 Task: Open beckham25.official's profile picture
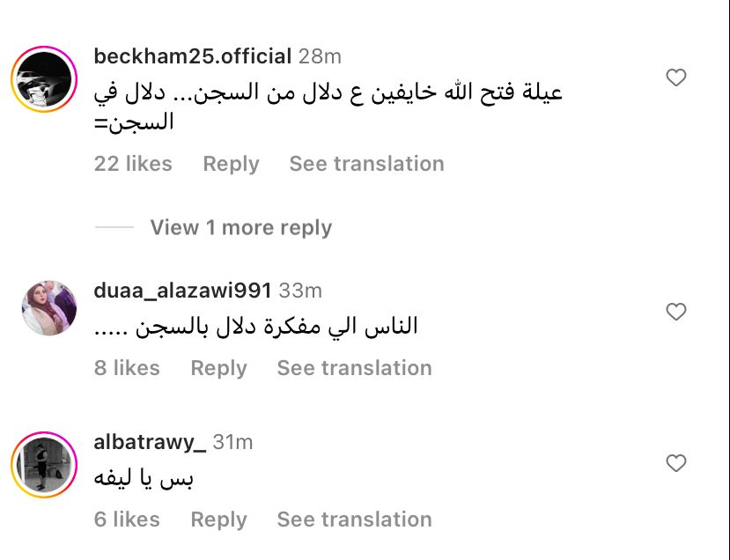[44, 78]
